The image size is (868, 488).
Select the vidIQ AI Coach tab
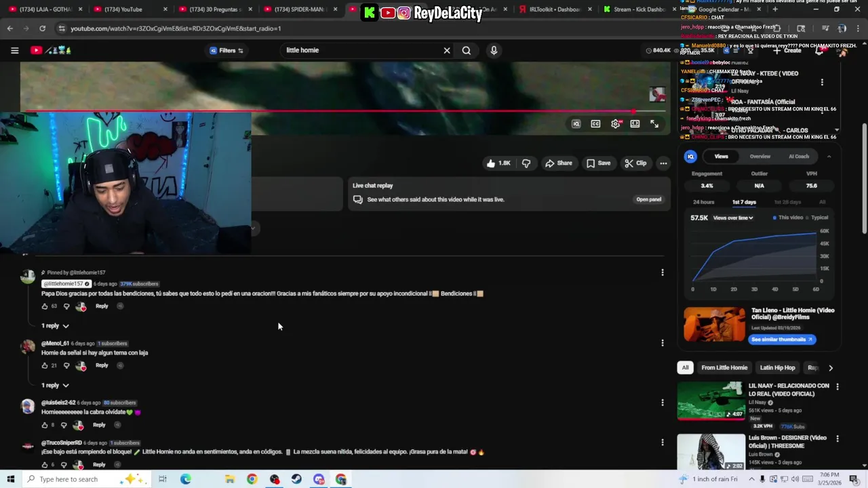pyautogui.click(x=799, y=157)
